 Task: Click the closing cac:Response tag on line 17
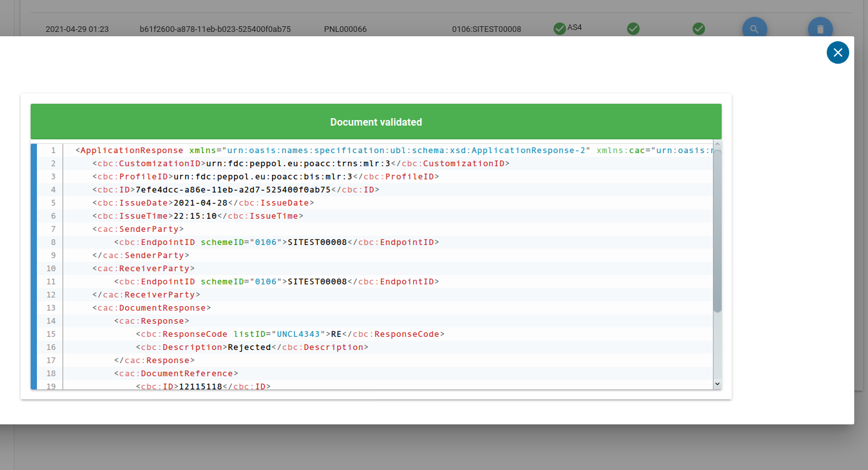[154, 361]
